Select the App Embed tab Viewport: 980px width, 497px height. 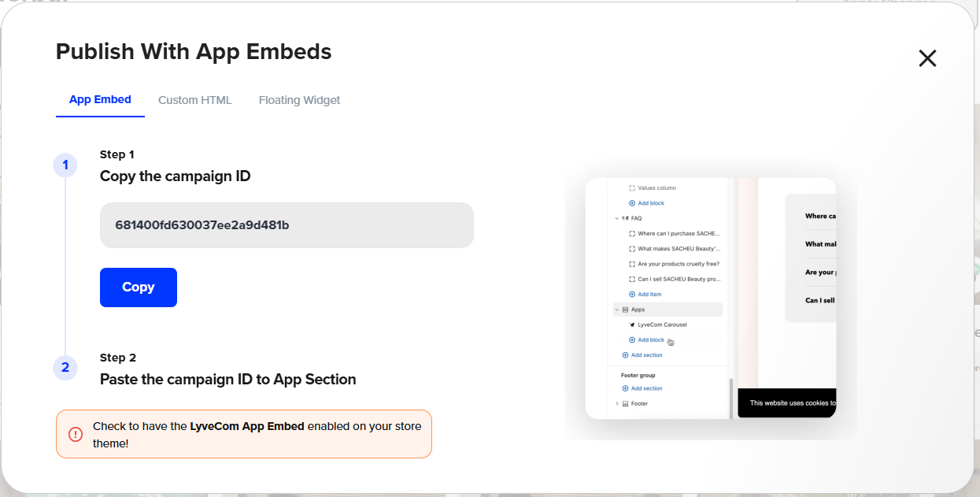100,100
